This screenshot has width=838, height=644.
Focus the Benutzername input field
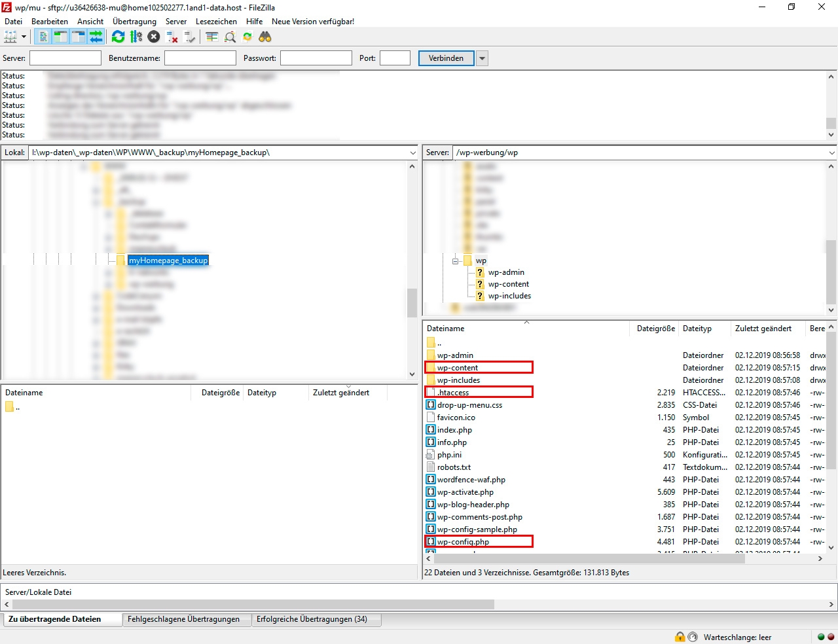click(x=200, y=58)
